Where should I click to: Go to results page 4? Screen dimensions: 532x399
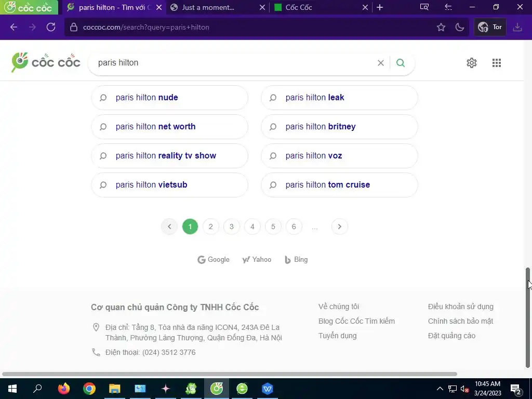click(x=252, y=227)
